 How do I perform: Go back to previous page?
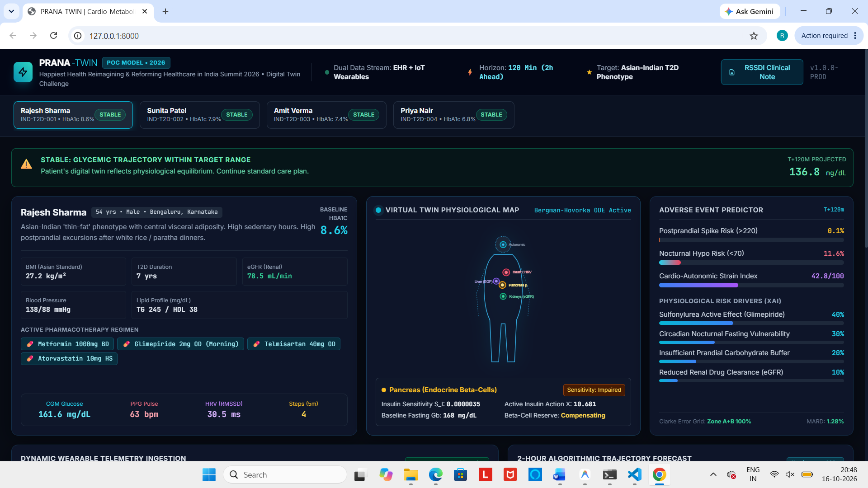tap(13, 36)
